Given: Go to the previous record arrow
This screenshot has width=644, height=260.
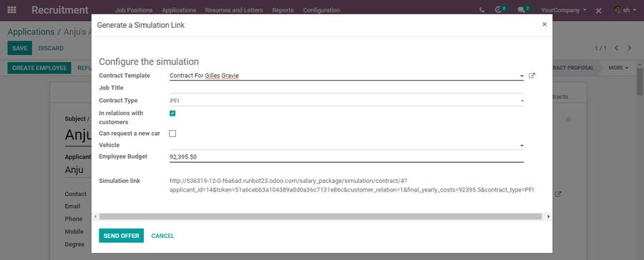Looking at the screenshot, I should [x=617, y=48].
